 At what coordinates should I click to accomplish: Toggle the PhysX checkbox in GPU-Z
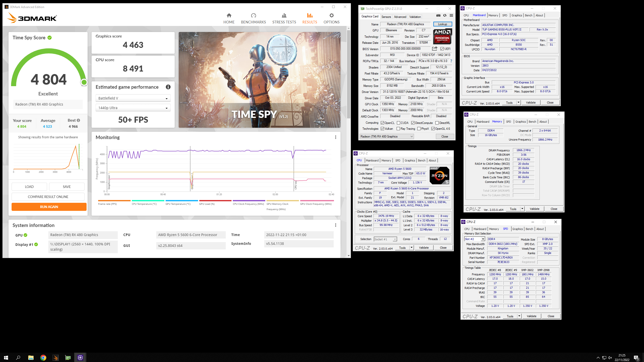click(419, 129)
